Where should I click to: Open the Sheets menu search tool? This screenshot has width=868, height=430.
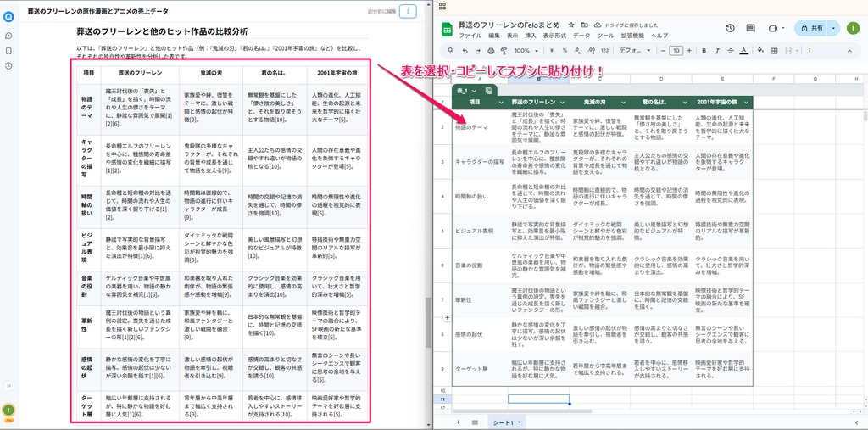click(x=451, y=51)
